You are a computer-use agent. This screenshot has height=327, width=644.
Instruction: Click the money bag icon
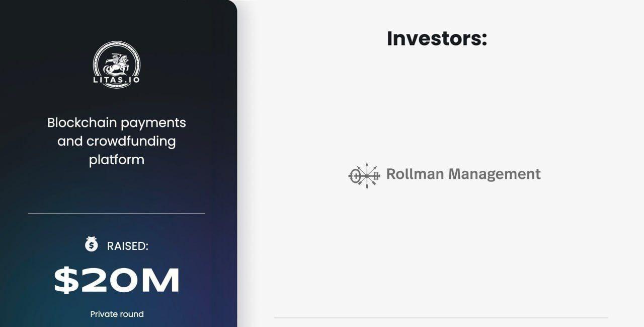pos(91,244)
